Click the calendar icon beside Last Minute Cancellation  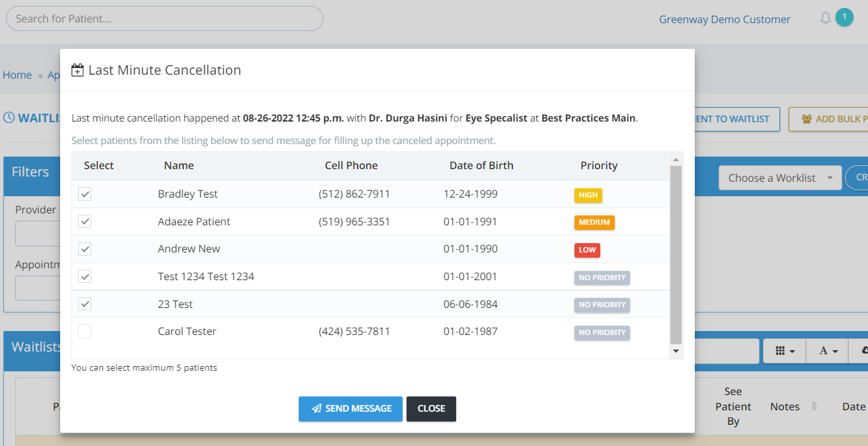[x=77, y=70]
